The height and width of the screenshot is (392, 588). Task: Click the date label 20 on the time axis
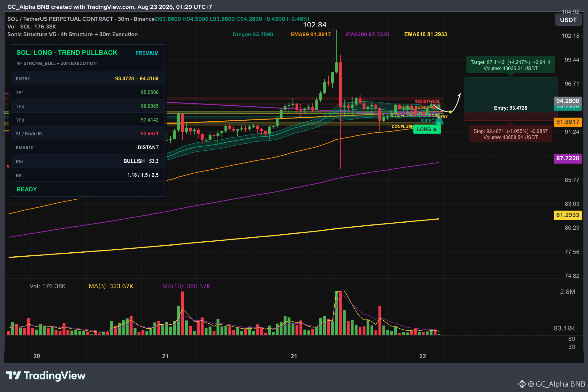[x=37, y=356]
